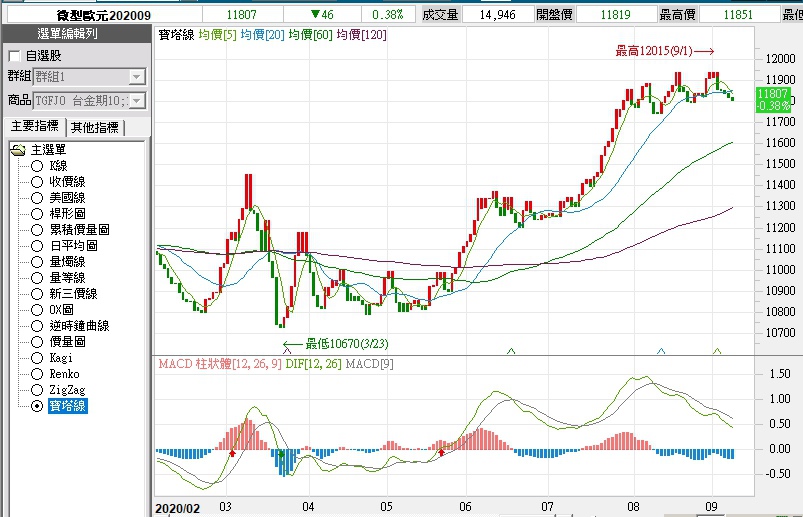
Task: Click the 微型歐元202009 title
Action: coord(104,15)
